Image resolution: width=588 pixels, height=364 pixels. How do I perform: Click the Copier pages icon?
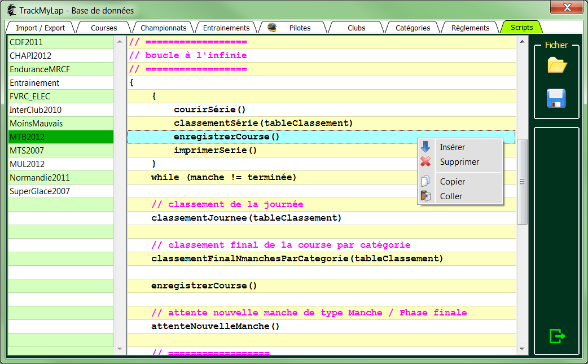[x=425, y=182]
